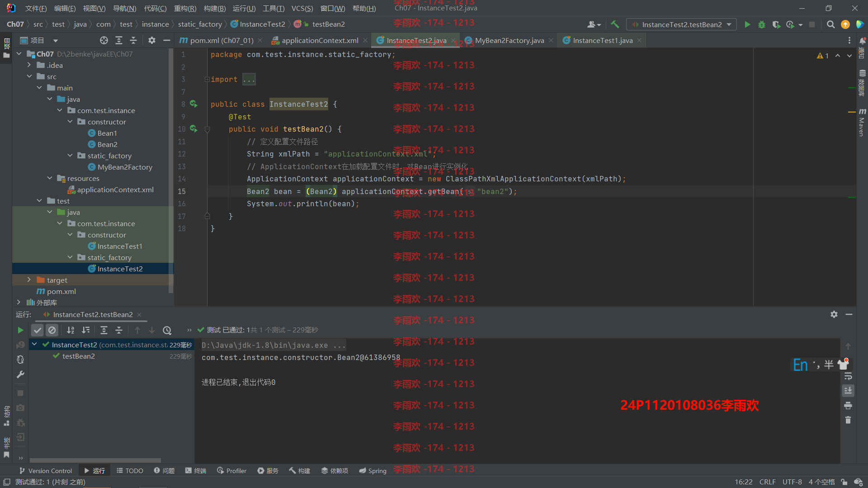This screenshot has height=488, width=868.
Task: Open Spring tool window
Action: coord(373,471)
